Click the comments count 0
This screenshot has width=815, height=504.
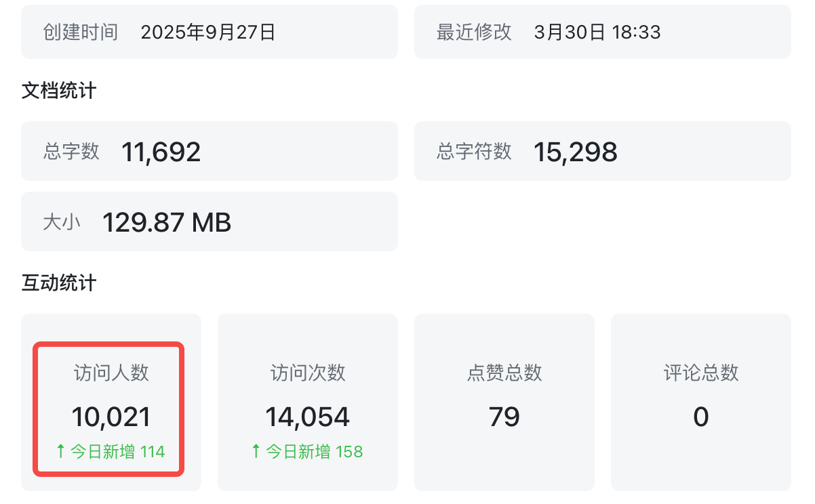tap(701, 417)
